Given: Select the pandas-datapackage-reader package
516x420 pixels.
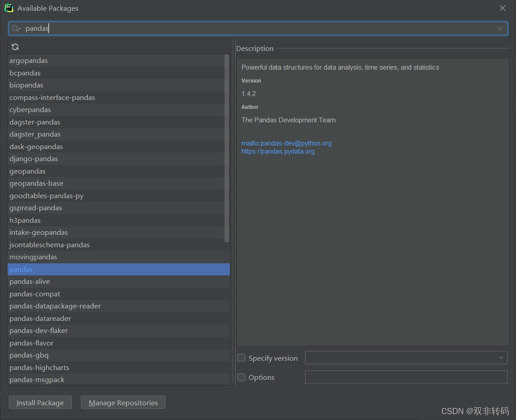Looking at the screenshot, I should tap(118, 306).
